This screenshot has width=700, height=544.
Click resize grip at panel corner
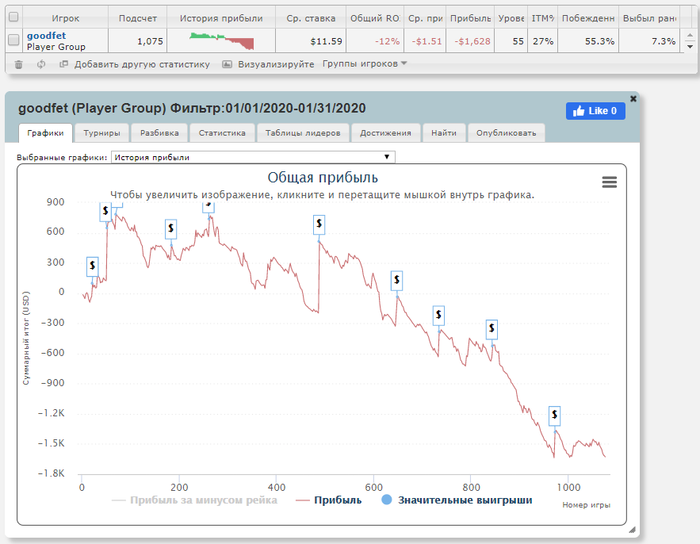[x=632, y=530]
